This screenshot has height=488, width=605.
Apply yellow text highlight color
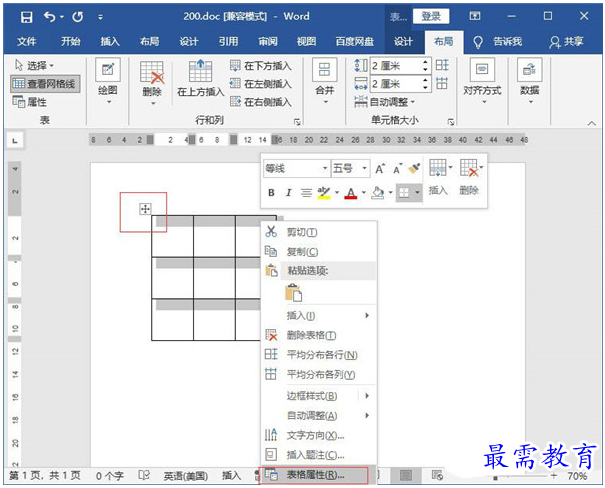coord(324,192)
